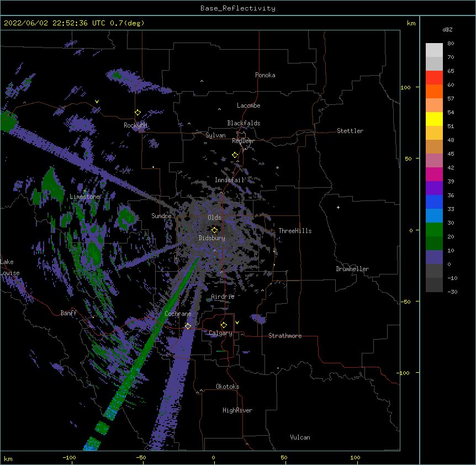Image resolution: width=476 pixels, height=465 pixels.
Task: Click the yellow V marker east of Calgary
Action: point(237,323)
